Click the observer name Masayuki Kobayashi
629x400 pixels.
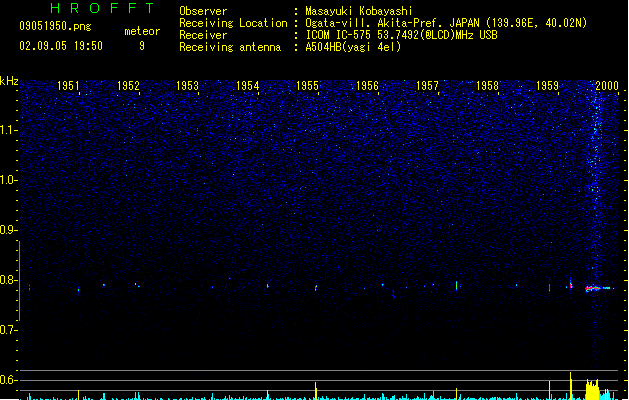pyautogui.click(x=359, y=11)
